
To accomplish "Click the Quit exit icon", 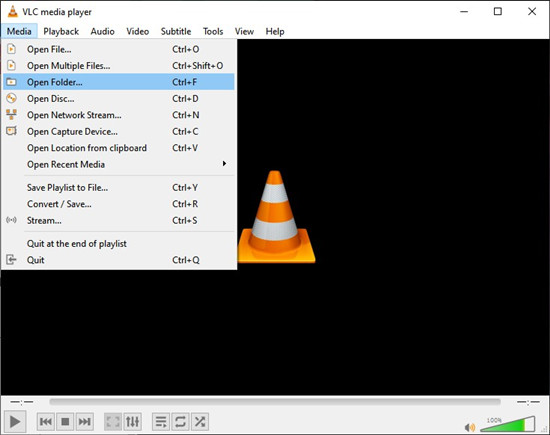I will pos(11,260).
